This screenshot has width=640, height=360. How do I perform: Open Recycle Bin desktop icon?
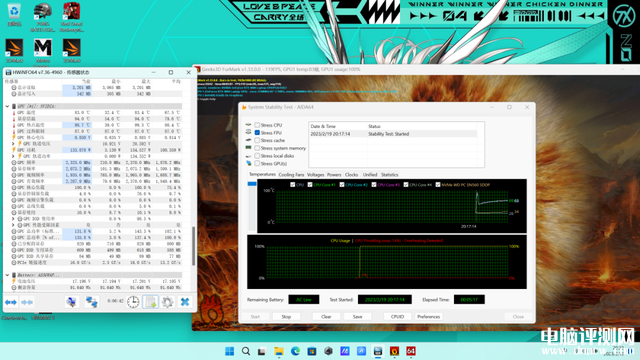coord(14,15)
